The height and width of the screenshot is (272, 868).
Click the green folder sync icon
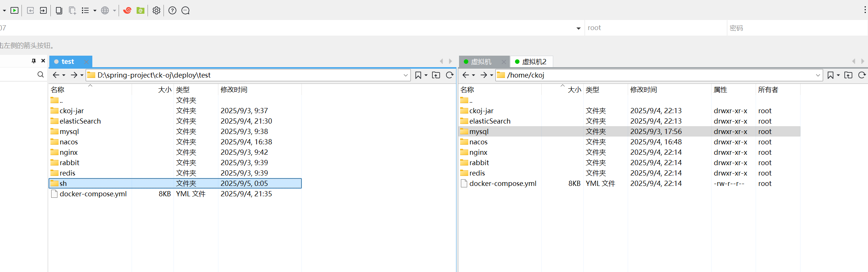pyautogui.click(x=141, y=10)
